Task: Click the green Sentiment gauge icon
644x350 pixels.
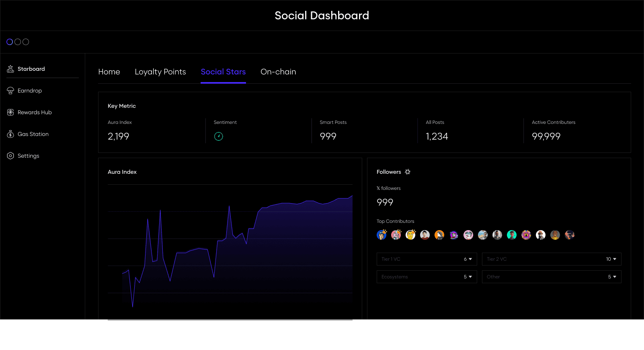Action: [219, 136]
